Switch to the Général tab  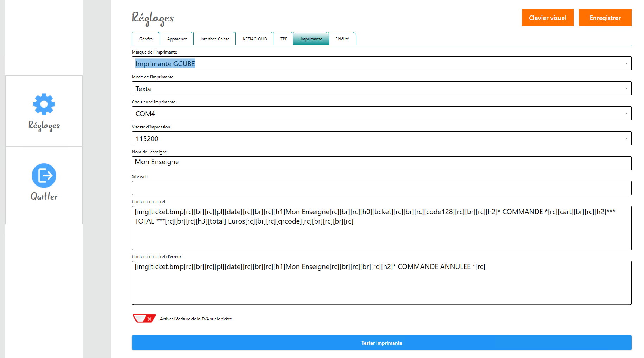click(x=146, y=39)
